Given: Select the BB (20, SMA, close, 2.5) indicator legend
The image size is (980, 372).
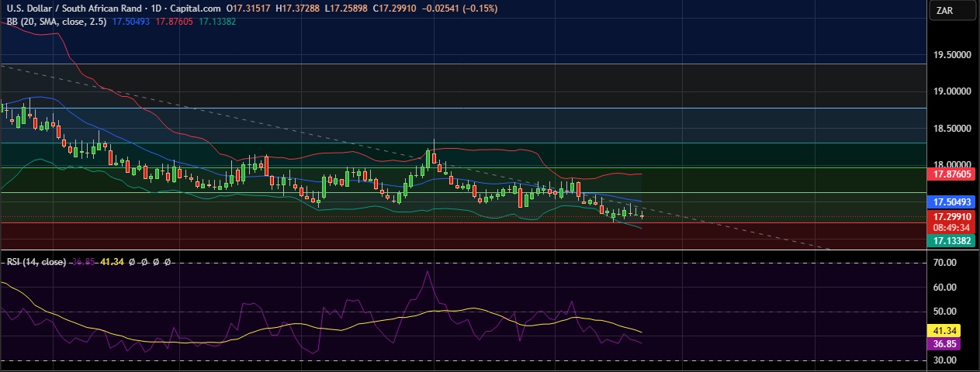Looking at the screenshot, I should [55, 21].
